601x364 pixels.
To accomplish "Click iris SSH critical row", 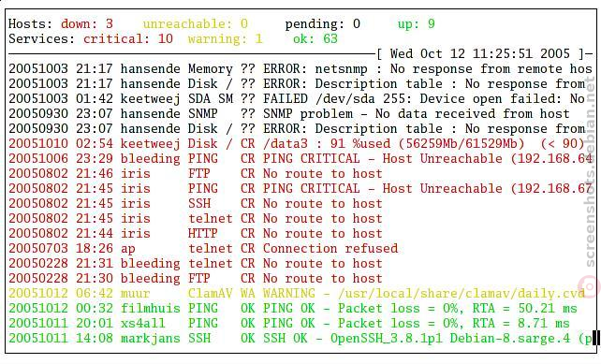I will (x=196, y=203).
